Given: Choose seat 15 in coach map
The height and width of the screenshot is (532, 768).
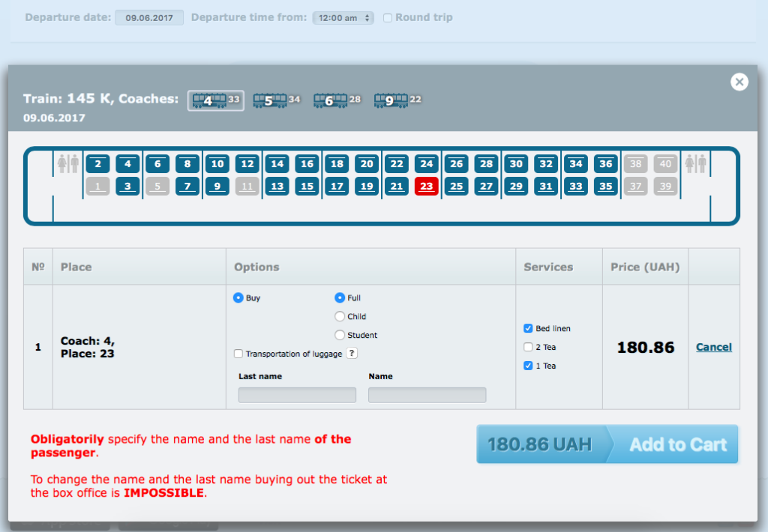Looking at the screenshot, I should point(307,187).
